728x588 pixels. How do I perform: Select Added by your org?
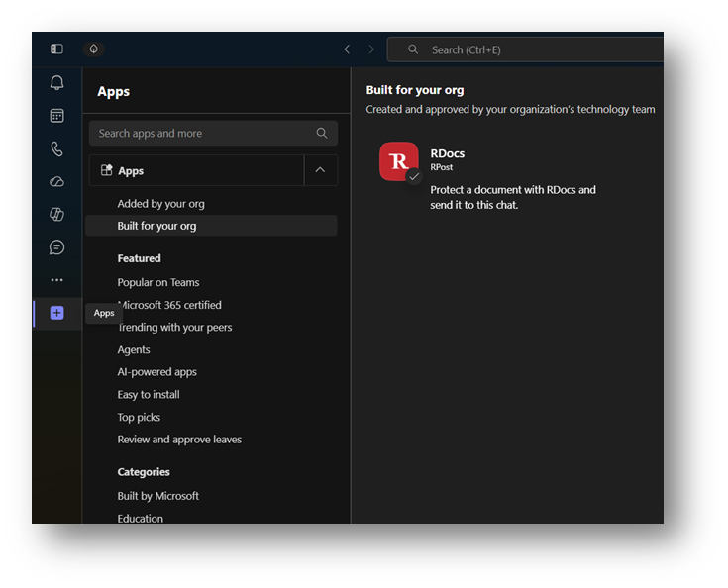160,204
